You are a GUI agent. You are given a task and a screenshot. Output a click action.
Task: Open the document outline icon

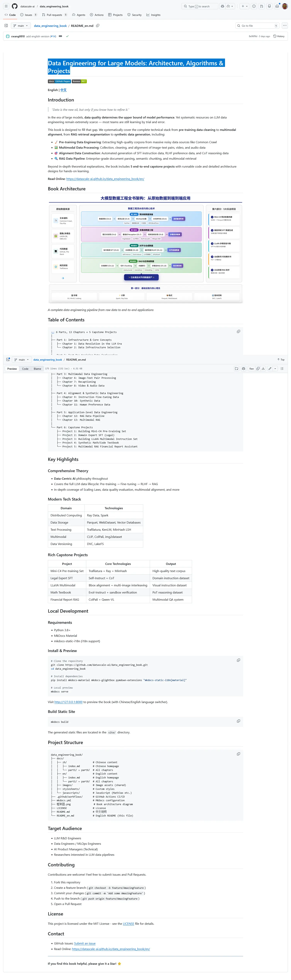pyautogui.click(x=282, y=369)
